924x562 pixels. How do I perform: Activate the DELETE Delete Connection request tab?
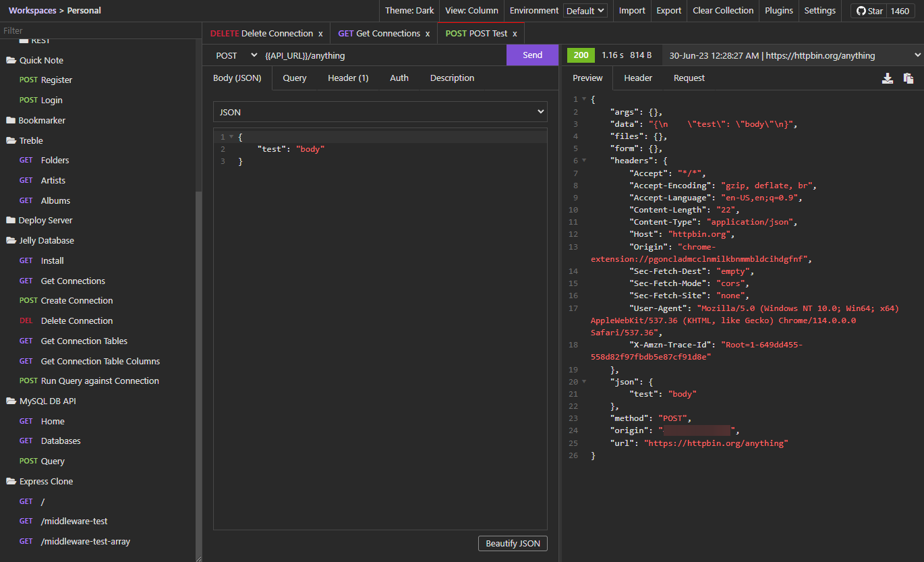[x=262, y=34]
